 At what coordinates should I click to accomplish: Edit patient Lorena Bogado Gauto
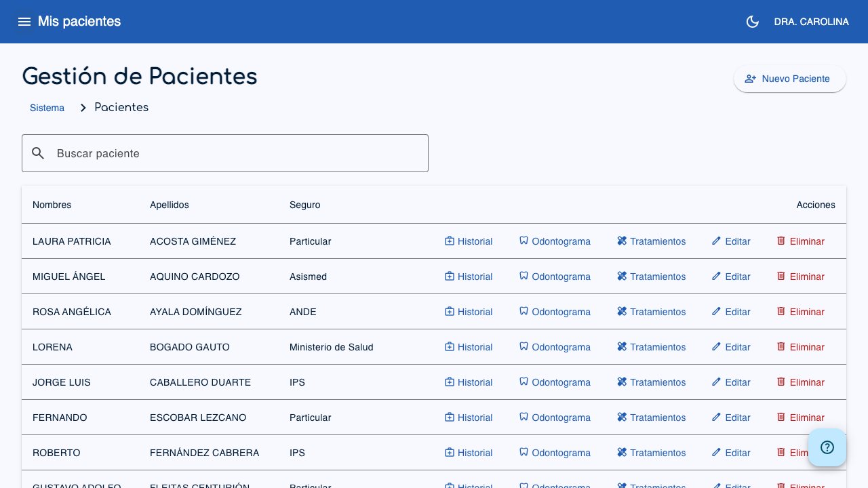(731, 347)
